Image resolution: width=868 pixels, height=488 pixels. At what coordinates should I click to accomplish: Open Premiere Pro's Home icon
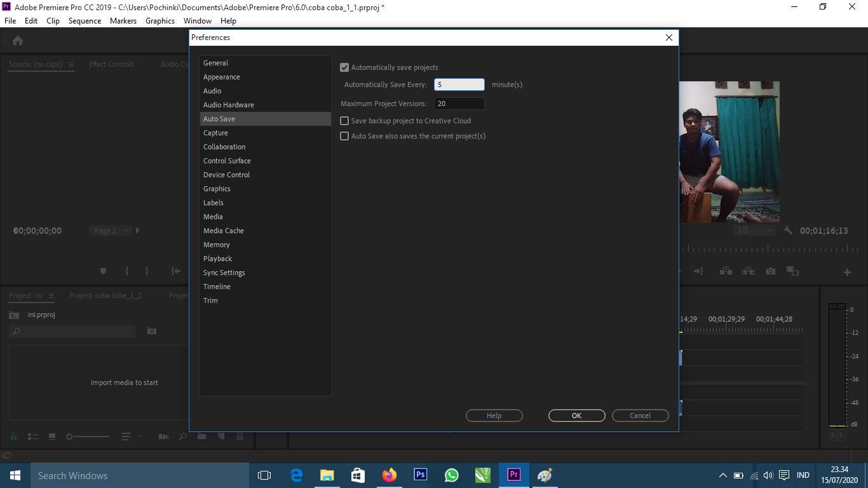(x=17, y=39)
